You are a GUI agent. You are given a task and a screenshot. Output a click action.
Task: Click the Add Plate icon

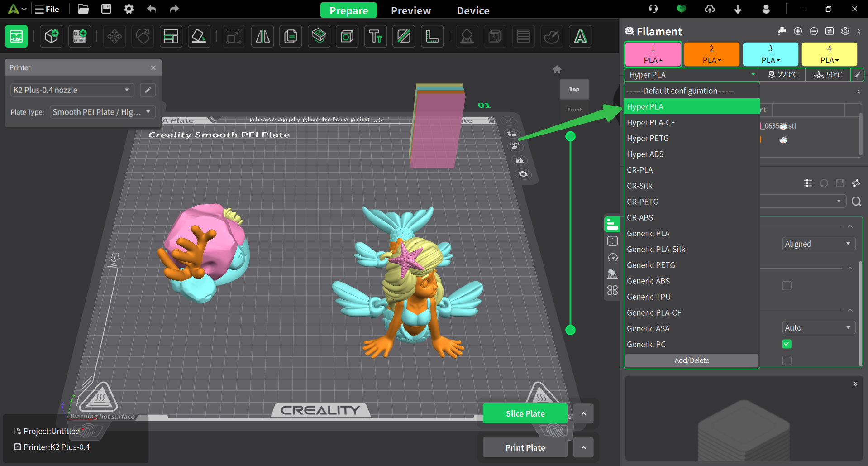(80, 36)
